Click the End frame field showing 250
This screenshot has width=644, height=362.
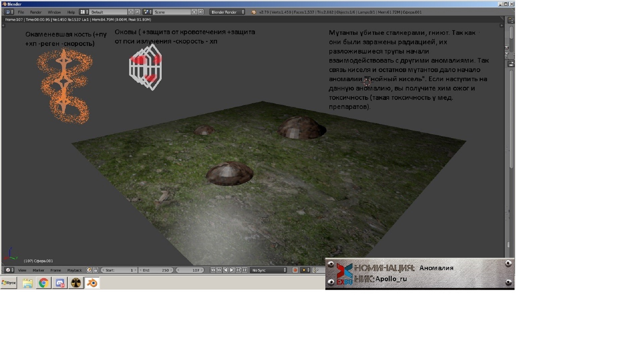[156, 270]
